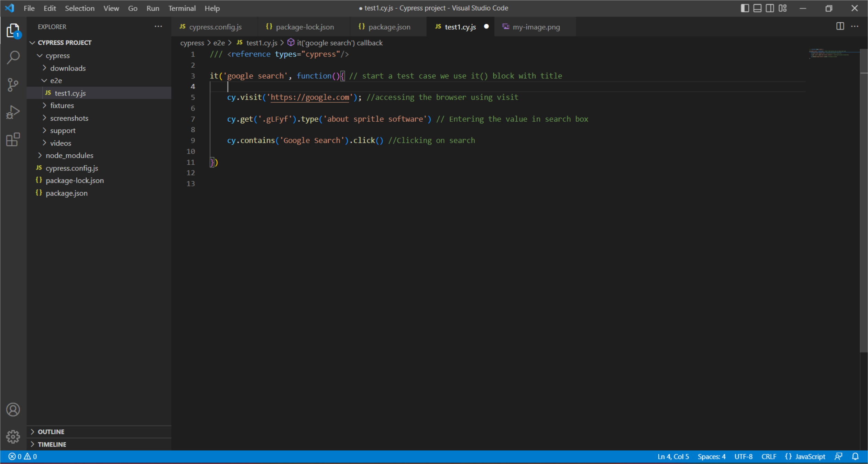Change line ending via CRLF
This screenshot has height=464, width=868.
[x=769, y=456]
